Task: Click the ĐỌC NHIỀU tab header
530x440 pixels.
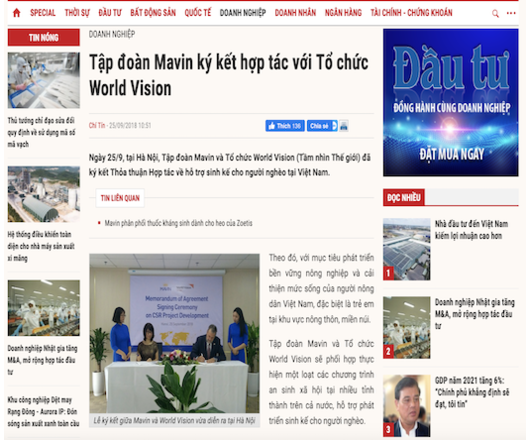Action: tap(404, 197)
